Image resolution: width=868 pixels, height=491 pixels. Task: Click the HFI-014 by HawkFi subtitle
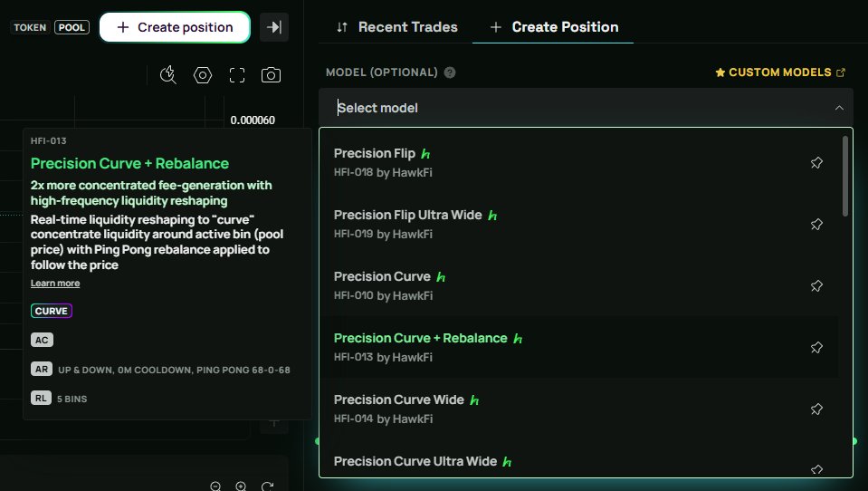pyautogui.click(x=383, y=419)
